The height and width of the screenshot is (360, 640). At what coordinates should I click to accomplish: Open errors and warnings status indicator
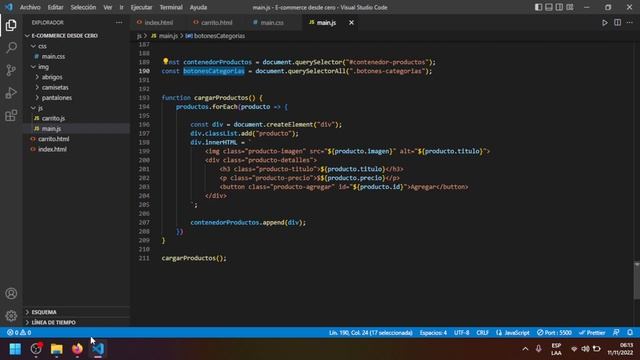pos(19,333)
